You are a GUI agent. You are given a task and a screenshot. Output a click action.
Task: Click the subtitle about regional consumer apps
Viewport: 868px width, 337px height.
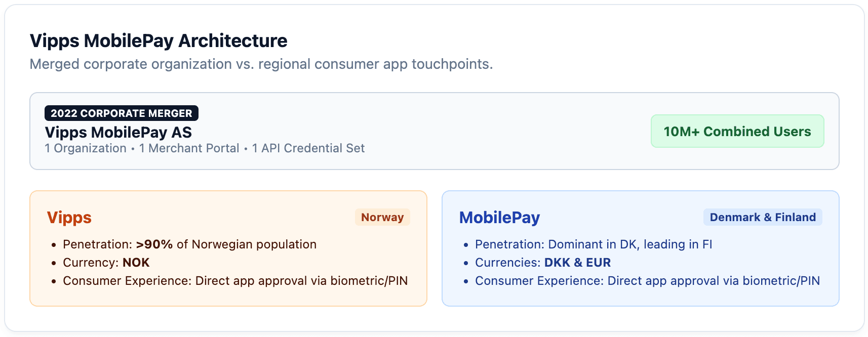coord(261,64)
